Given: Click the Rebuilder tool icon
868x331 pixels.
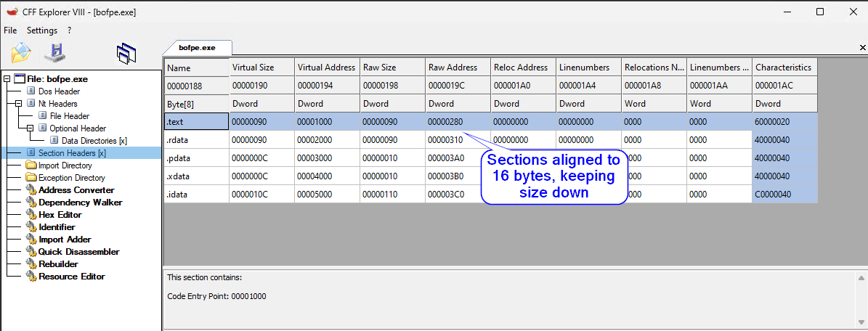Looking at the screenshot, I should pos(31,264).
